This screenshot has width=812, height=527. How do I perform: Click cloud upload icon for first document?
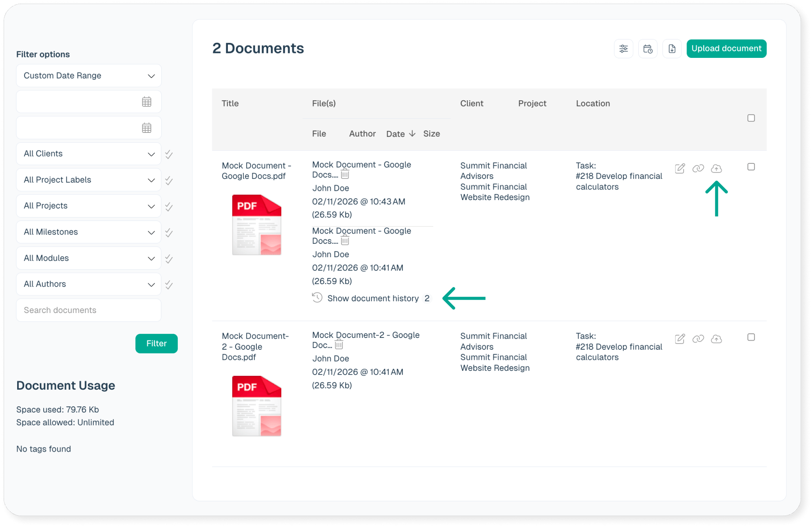coord(716,168)
